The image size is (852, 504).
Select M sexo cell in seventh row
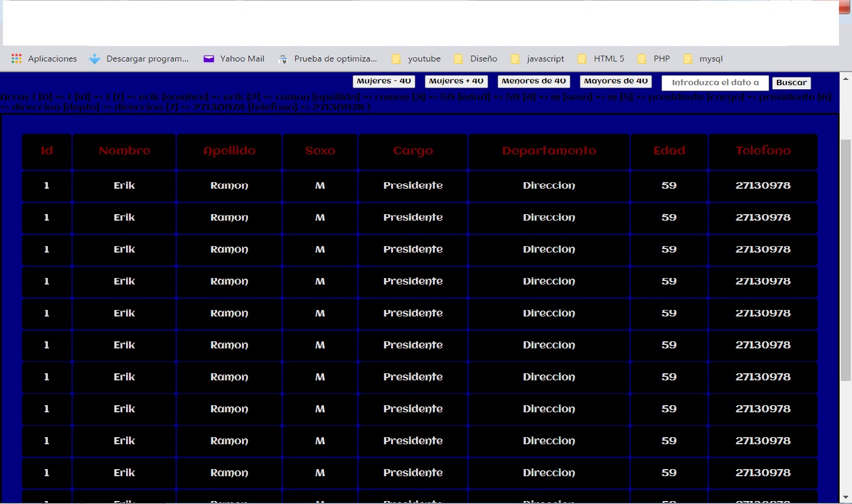[x=320, y=377]
